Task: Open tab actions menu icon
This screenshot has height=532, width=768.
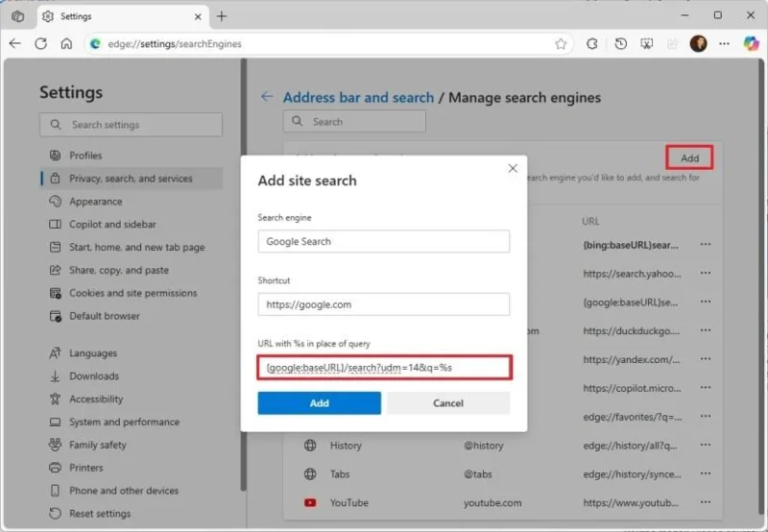Action: (x=17, y=16)
